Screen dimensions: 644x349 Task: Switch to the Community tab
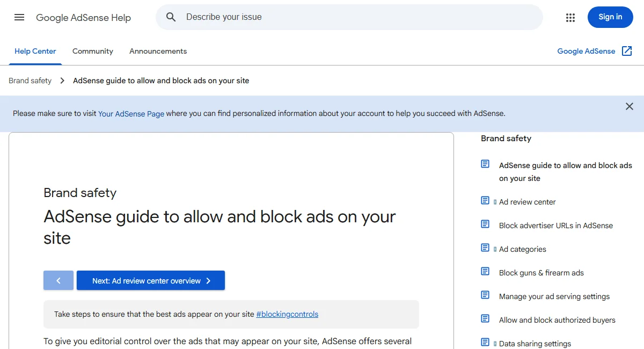pyautogui.click(x=93, y=52)
